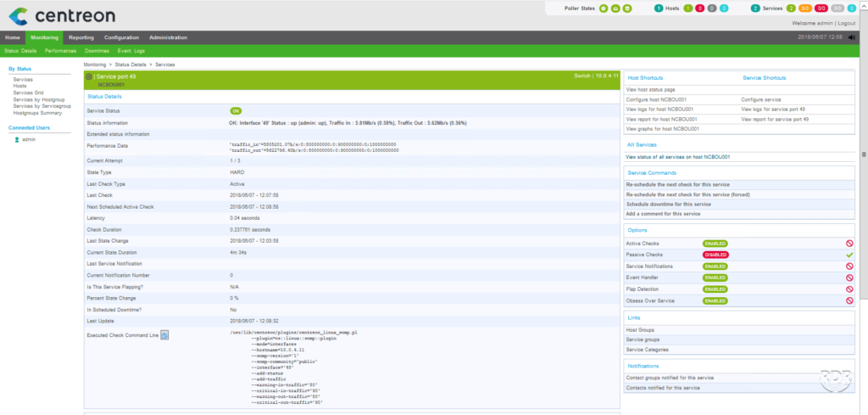
Task: Open View graphs for host NCBOU001
Action: (x=663, y=128)
